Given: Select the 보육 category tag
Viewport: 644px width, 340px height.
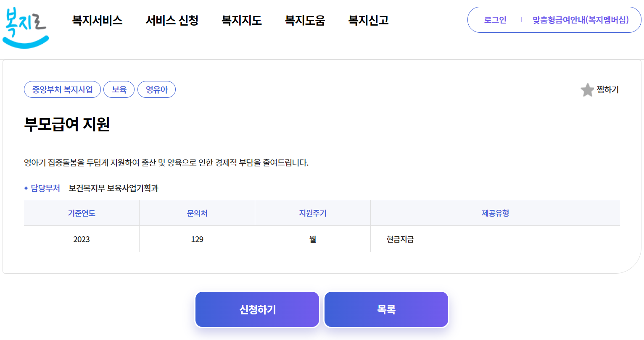Looking at the screenshot, I should pos(119,89).
